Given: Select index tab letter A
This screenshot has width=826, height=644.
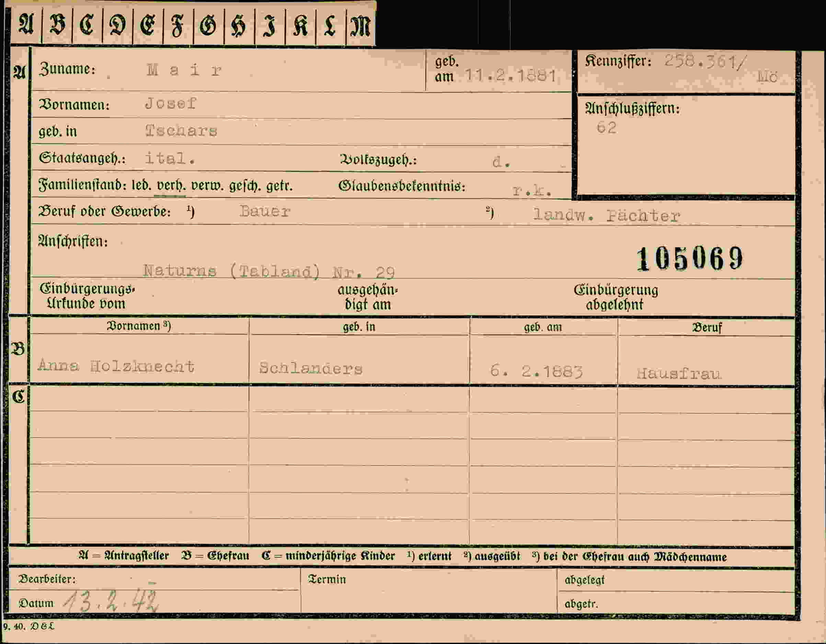Looking at the screenshot, I should point(26,26).
